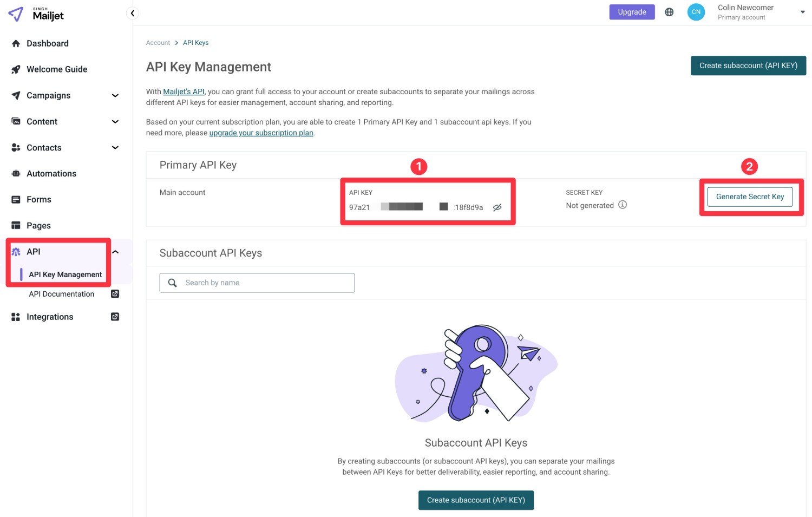Collapse sidebar with the arrow icon

[133, 13]
